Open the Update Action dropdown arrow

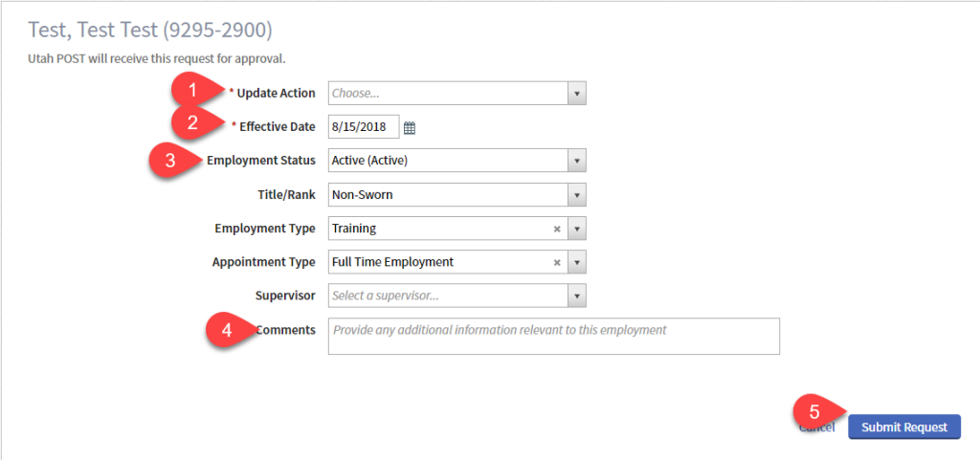pos(576,94)
